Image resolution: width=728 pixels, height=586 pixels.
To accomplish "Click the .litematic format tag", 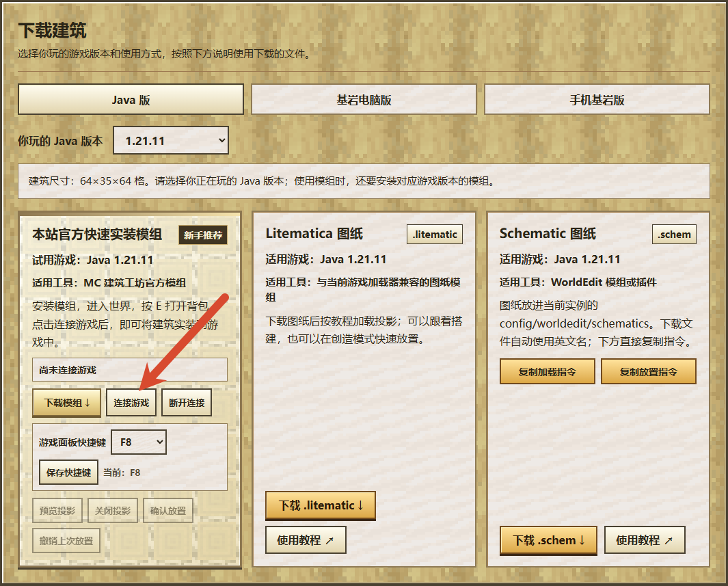I will [x=435, y=235].
